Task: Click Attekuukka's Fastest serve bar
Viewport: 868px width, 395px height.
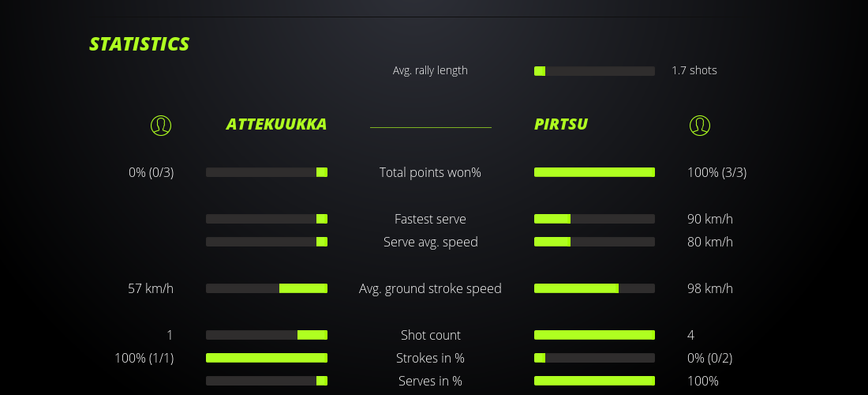Action: pos(267,219)
